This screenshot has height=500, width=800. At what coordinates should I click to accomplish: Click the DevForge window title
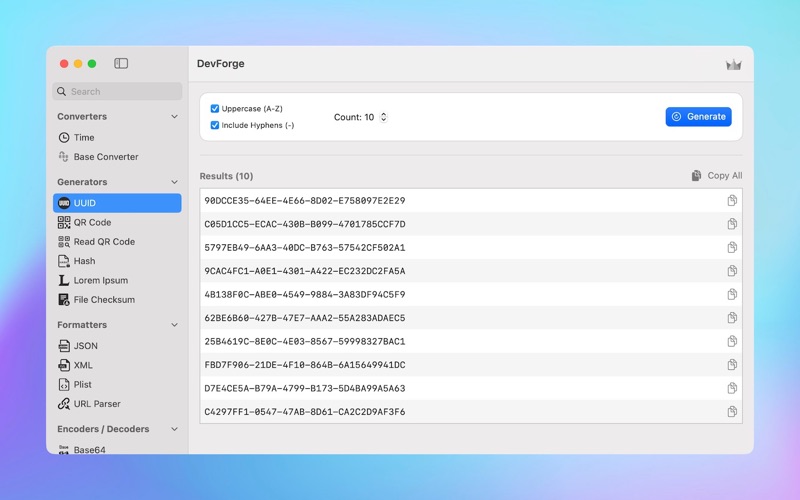coord(220,64)
